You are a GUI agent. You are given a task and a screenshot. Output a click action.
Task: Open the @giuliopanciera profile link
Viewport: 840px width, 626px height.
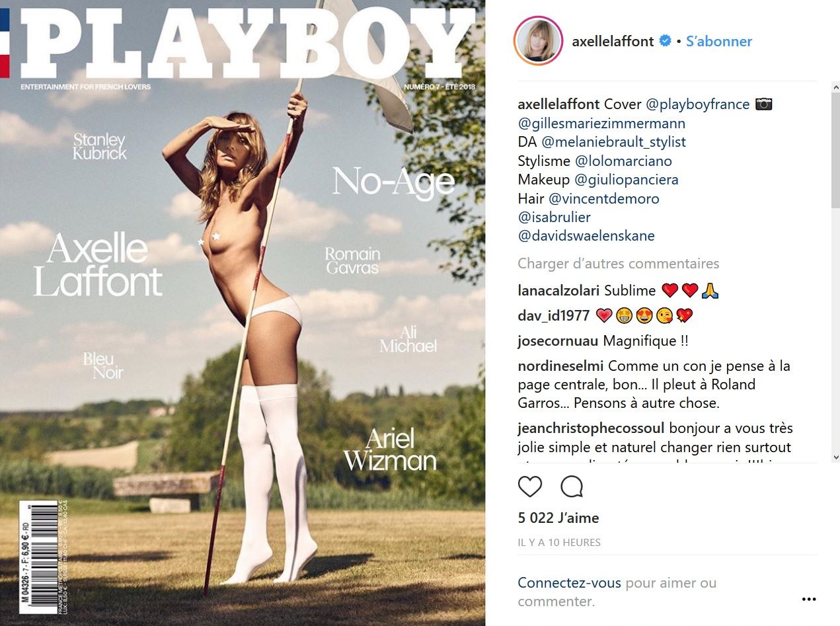tap(626, 179)
